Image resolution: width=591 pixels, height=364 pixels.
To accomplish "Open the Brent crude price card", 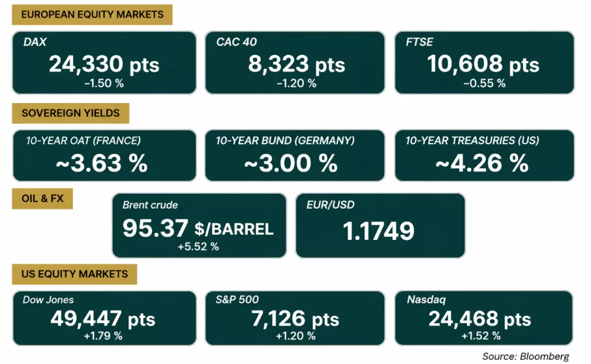I will [x=199, y=226].
